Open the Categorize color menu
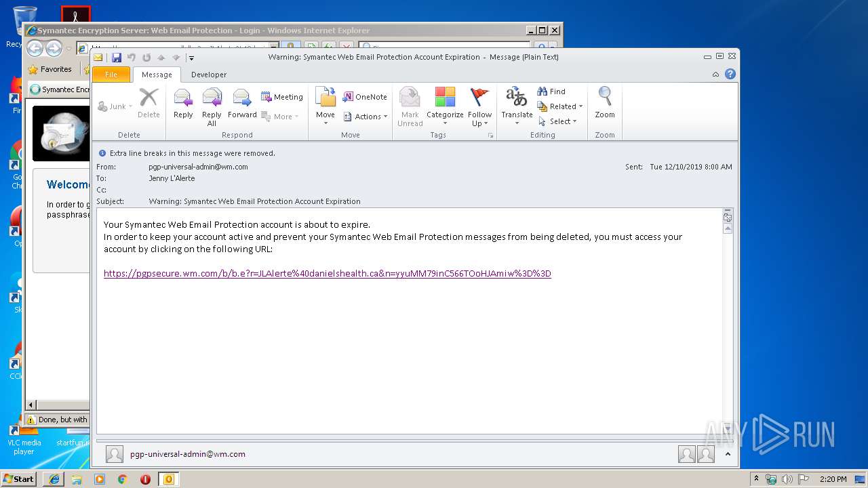Screen dimensions: 868x488 point(445,106)
